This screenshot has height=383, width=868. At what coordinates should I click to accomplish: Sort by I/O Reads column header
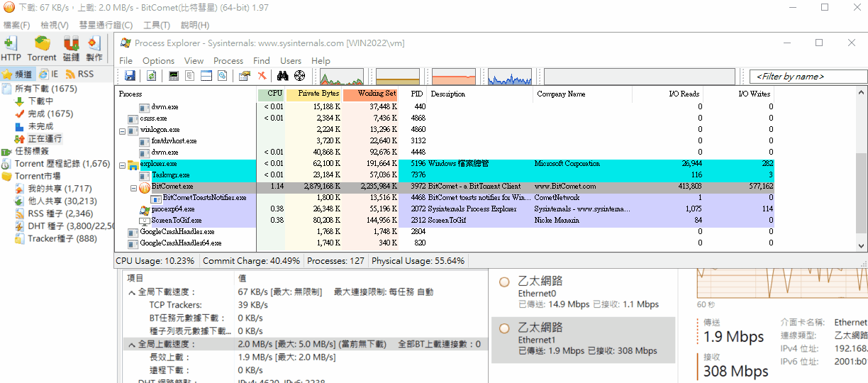(x=674, y=94)
